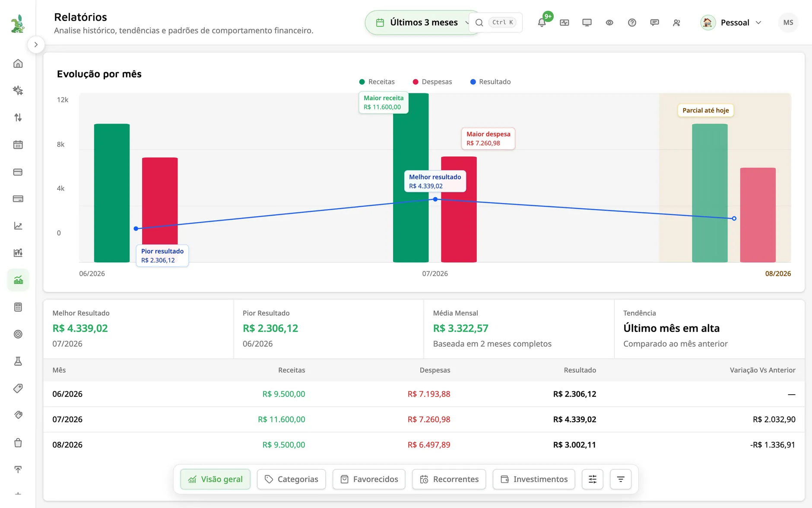Image resolution: width=812 pixels, height=508 pixels.
Task: Select the active reports bar chart icon
Action: (18, 280)
